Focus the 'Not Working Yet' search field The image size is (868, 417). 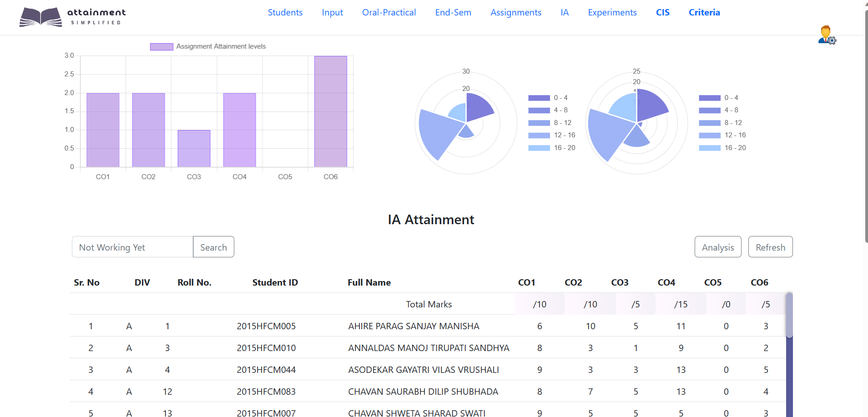coord(132,247)
